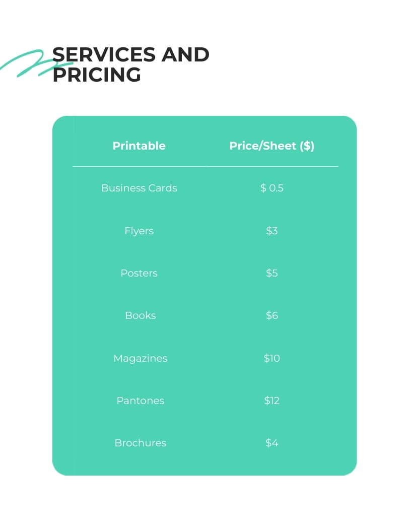Screen dimensions: 411x532
Task: Select the Pantones row label
Action: coord(140,401)
